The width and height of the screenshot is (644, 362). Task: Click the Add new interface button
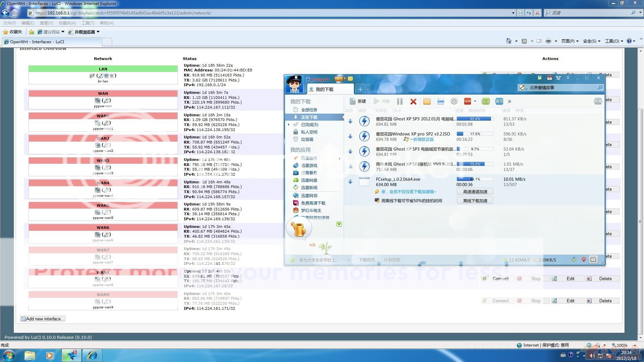[43, 319]
